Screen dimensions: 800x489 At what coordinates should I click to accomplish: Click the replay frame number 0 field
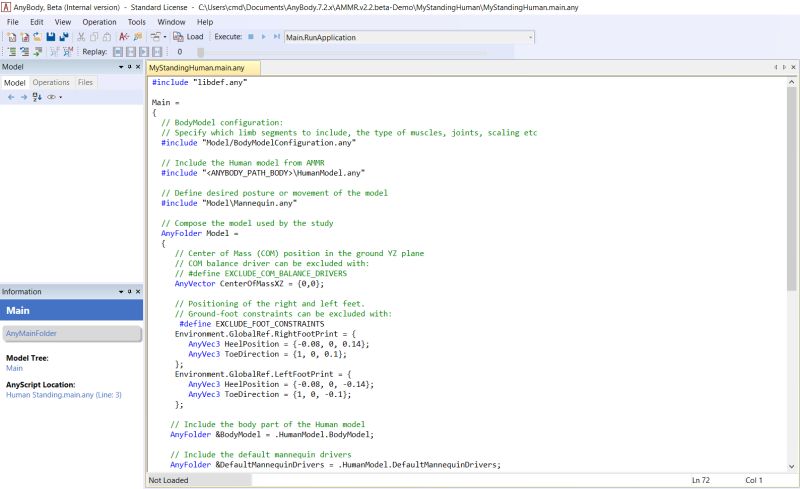click(x=180, y=52)
